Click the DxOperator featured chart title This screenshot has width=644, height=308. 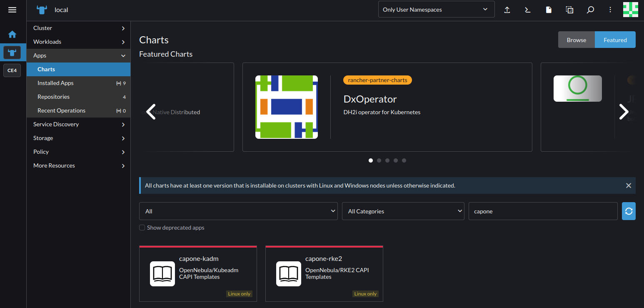click(x=370, y=99)
